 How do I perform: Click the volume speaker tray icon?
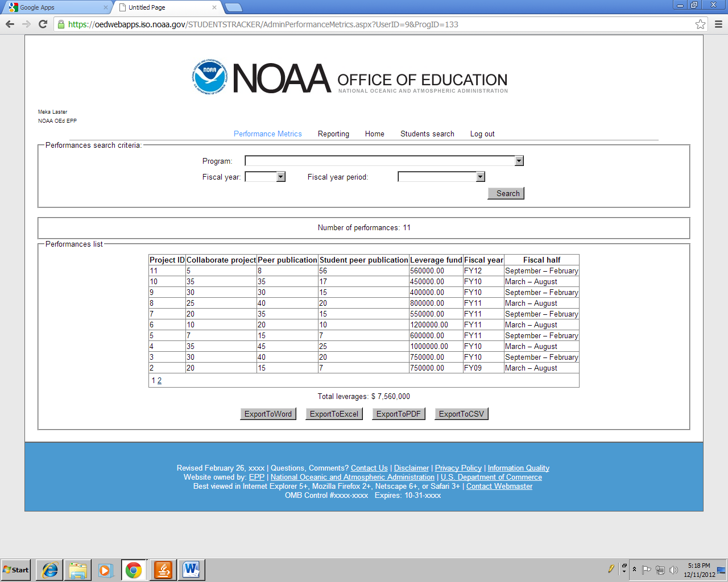pyautogui.click(x=673, y=569)
